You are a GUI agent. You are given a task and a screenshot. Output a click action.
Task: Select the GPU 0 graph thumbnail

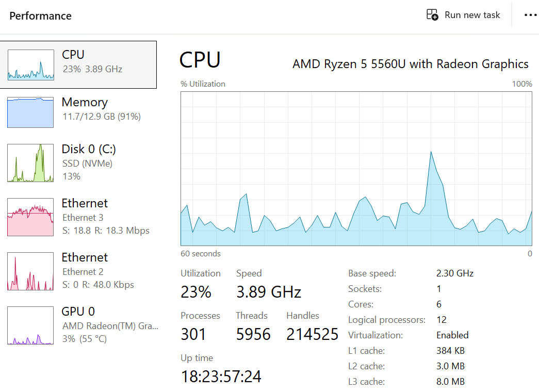(31, 325)
